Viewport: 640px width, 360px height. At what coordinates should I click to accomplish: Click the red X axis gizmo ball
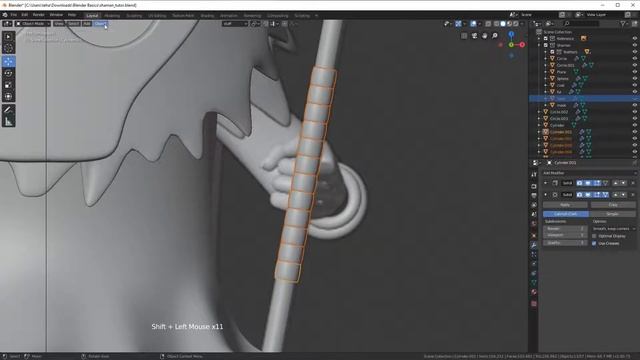coord(522,44)
